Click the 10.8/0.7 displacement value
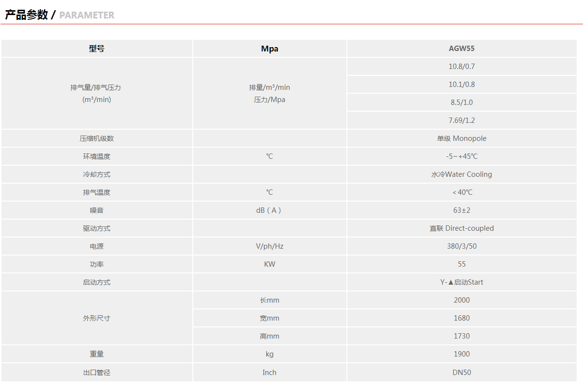Viewport: 583px width, 392px height. point(462,67)
